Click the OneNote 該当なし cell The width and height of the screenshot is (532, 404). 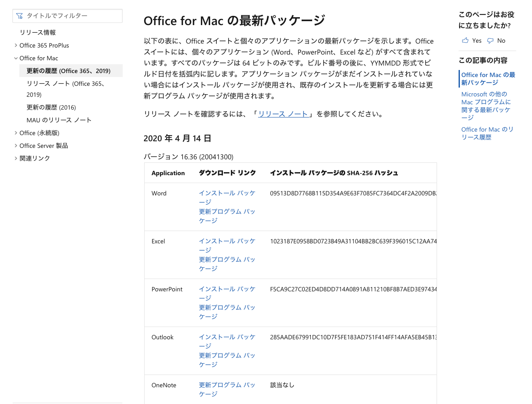point(282,385)
